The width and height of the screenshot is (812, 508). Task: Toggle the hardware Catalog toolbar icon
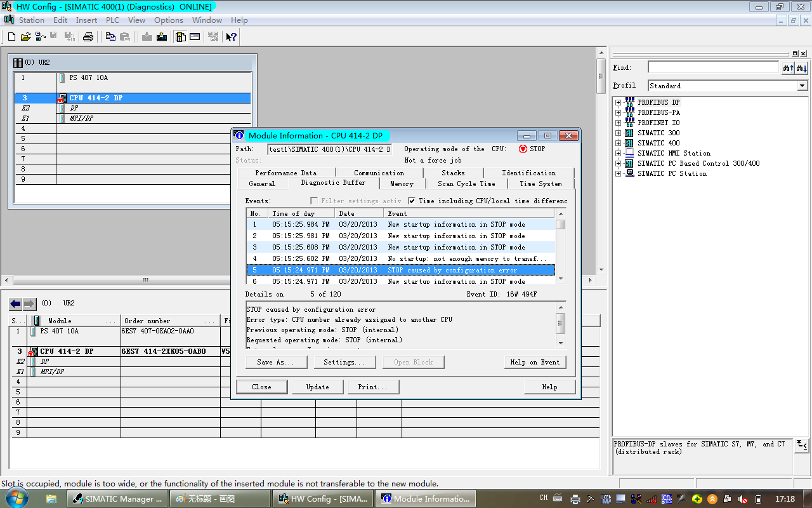point(181,37)
